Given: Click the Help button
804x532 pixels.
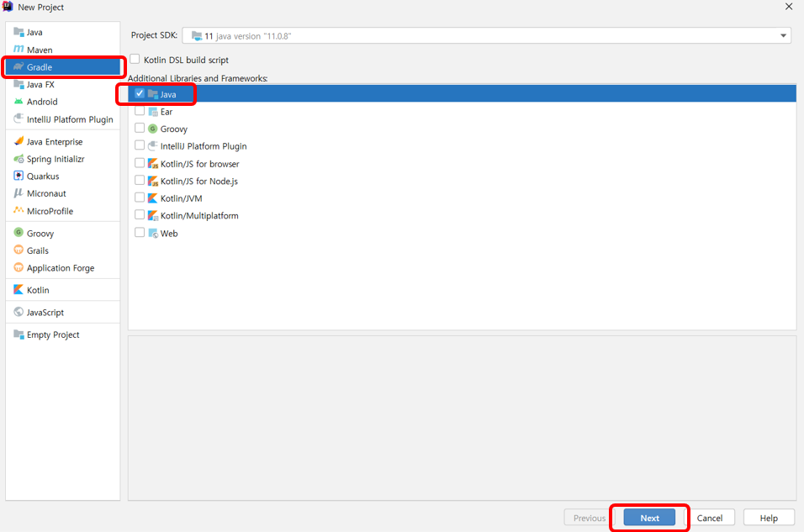Looking at the screenshot, I should [x=769, y=518].
